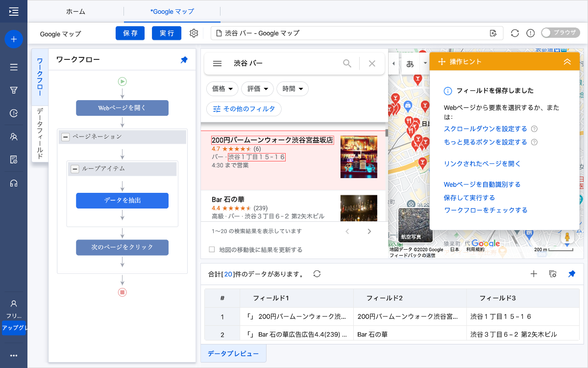Open the データプレビュー tab

[x=233, y=353]
